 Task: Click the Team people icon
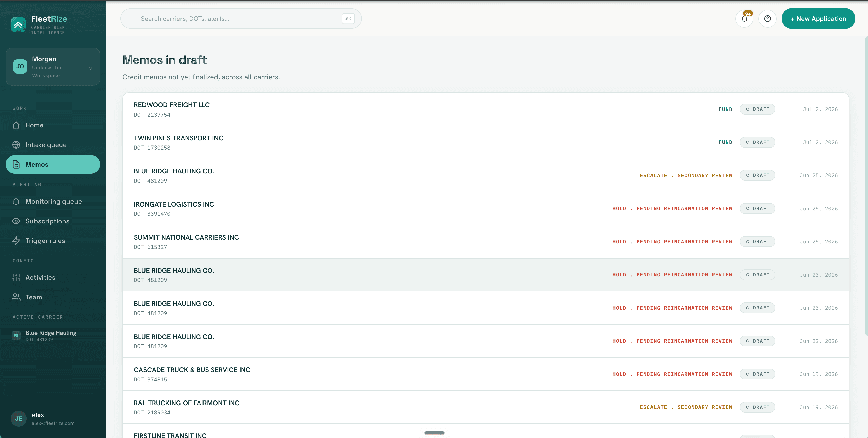click(x=16, y=297)
